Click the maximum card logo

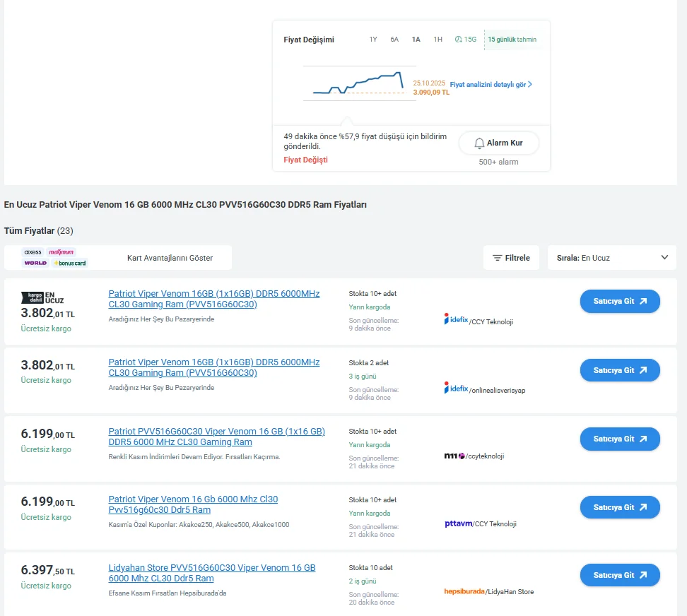pos(61,252)
